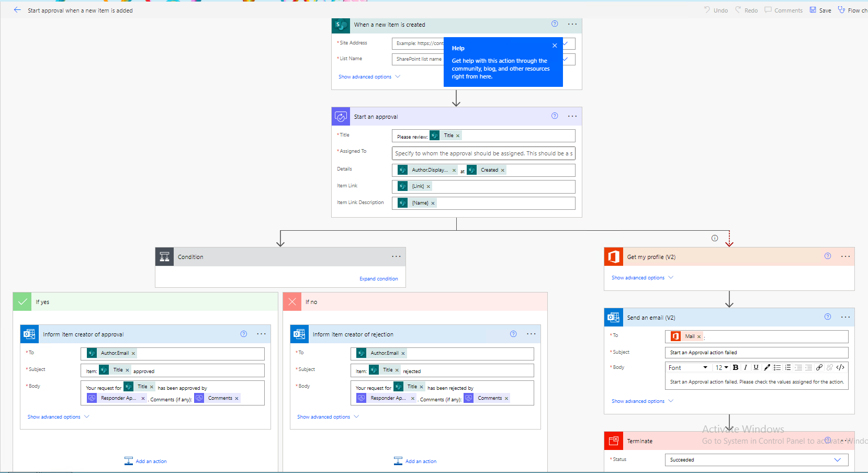Expand Get my profile advanced options
The image size is (868, 473).
[x=642, y=278]
